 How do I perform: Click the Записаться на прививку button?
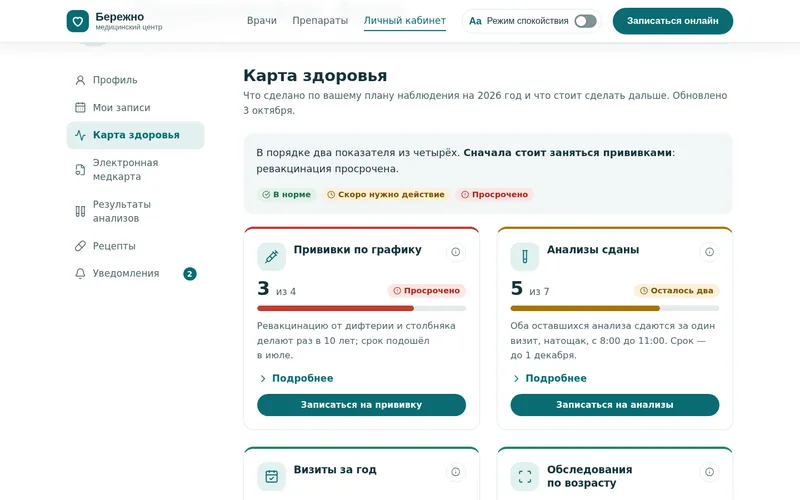pos(361,405)
